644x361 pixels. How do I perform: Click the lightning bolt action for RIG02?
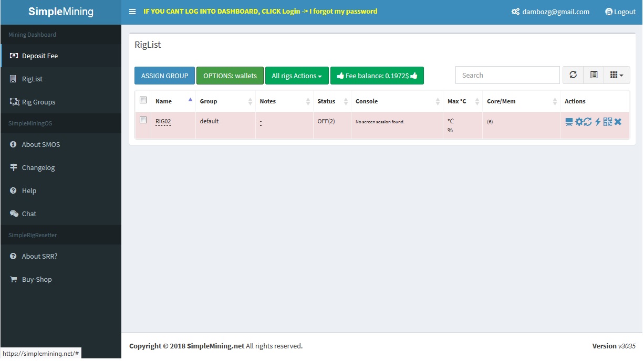pos(598,122)
